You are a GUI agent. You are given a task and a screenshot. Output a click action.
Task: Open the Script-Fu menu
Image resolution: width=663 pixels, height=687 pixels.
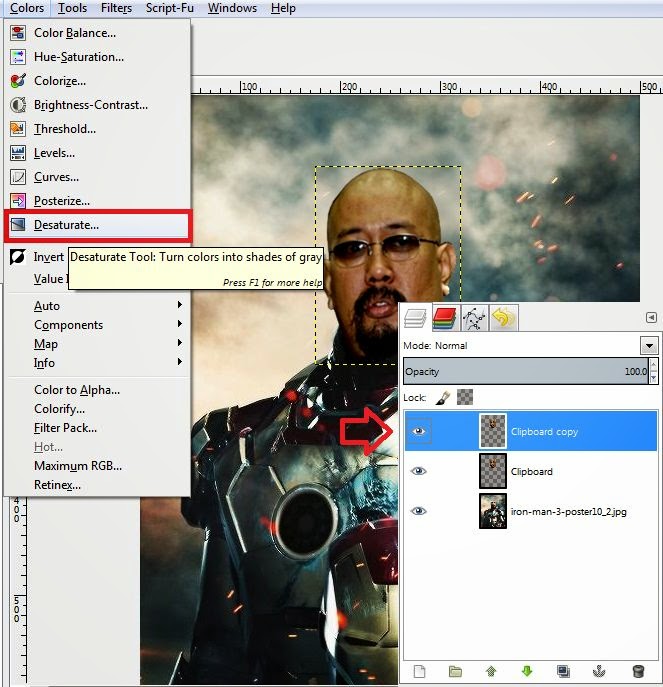pyautogui.click(x=170, y=8)
